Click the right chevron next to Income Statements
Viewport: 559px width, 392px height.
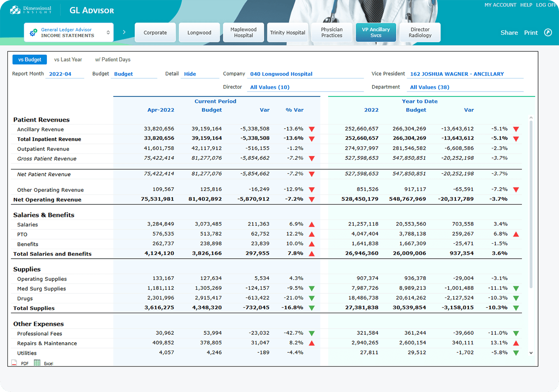124,32
